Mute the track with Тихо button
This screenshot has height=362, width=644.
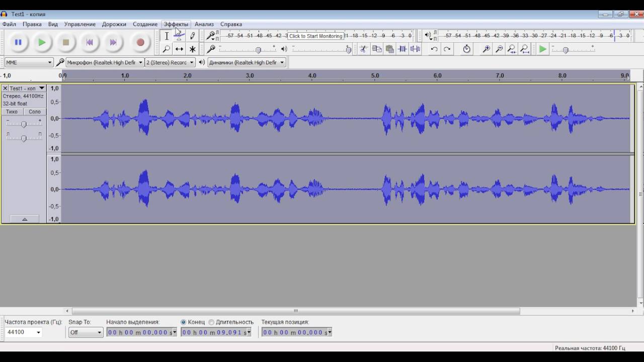12,112
